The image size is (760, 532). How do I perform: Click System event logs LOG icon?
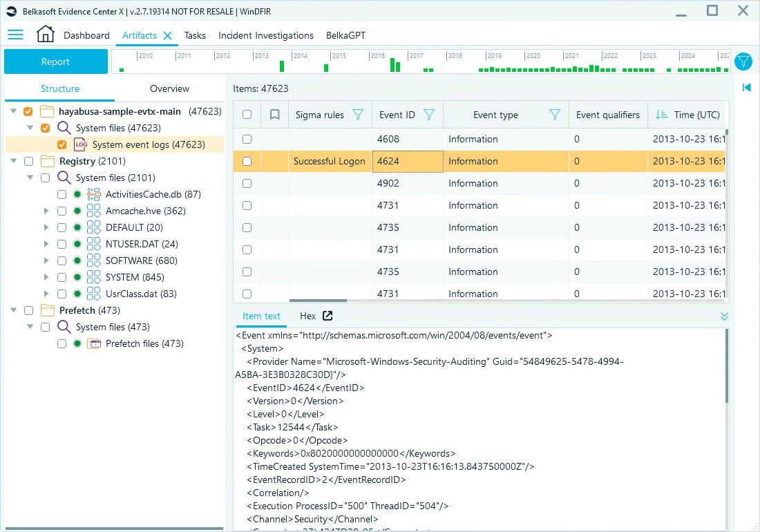pyautogui.click(x=81, y=144)
